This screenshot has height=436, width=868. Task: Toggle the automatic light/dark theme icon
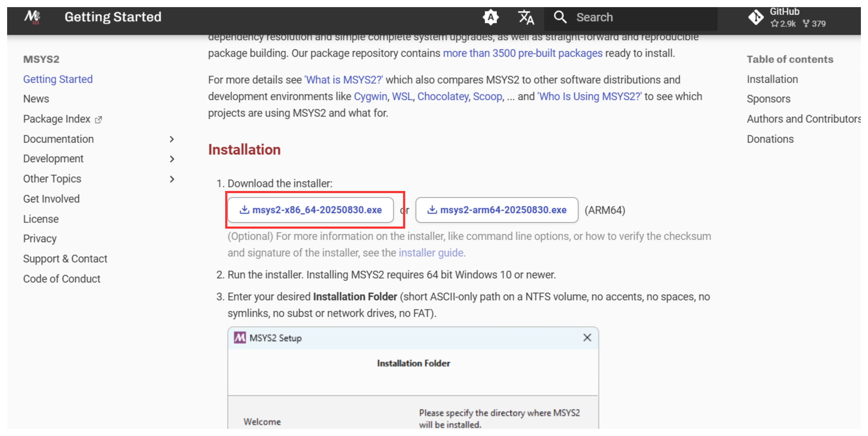pos(490,17)
